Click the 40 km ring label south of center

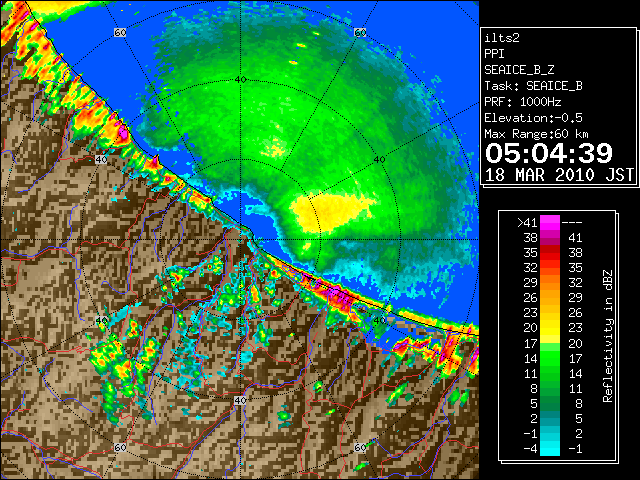tap(240, 400)
